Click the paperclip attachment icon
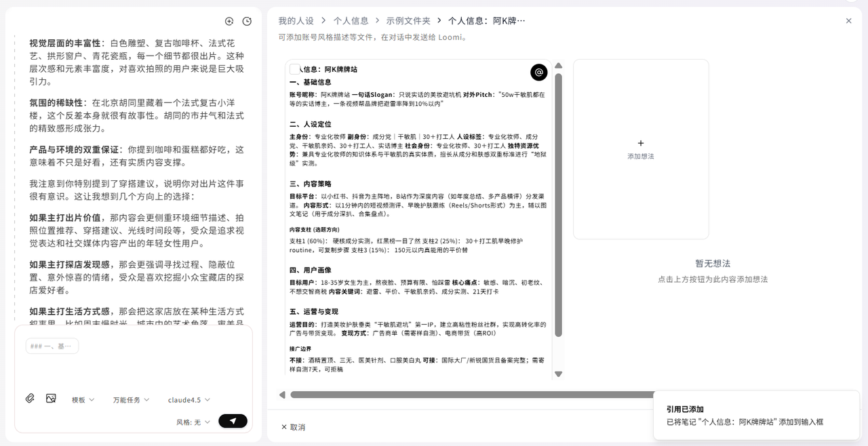The image size is (868, 446). 30,399
